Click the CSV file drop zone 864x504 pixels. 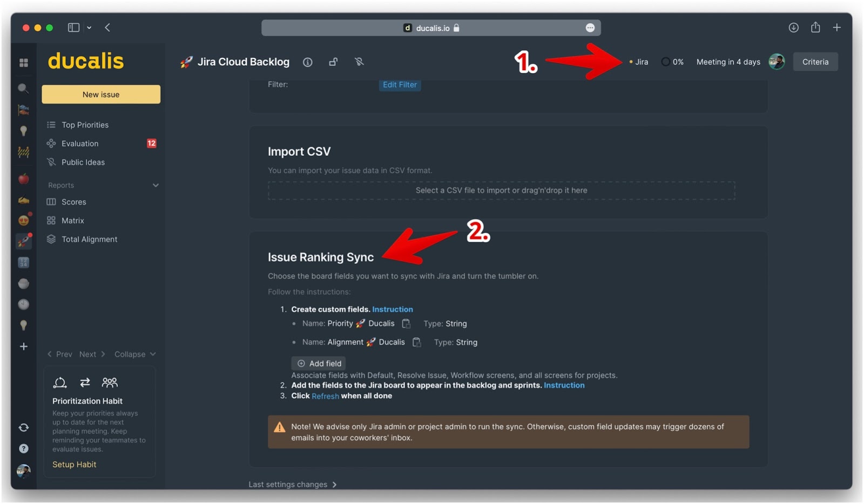point(501,190)
